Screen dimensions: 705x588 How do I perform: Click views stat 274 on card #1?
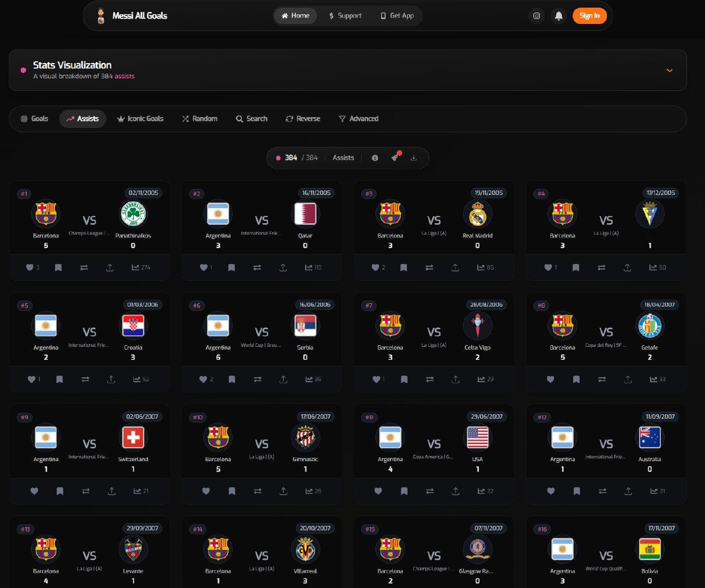[141, 267]
